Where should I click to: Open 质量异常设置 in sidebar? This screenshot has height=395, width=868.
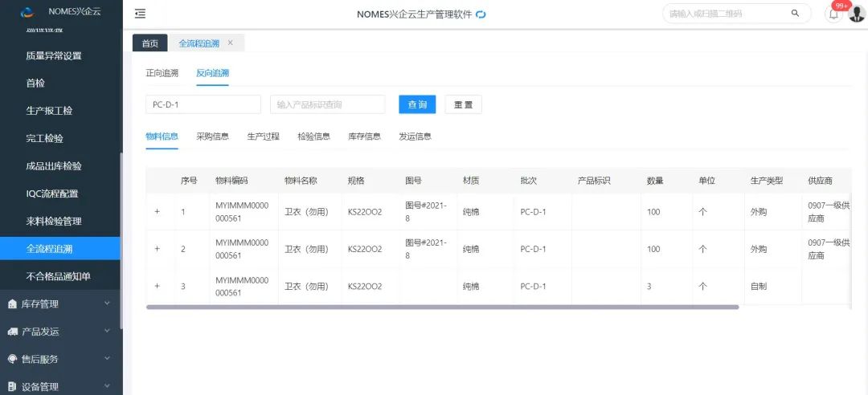pos(54,55)
